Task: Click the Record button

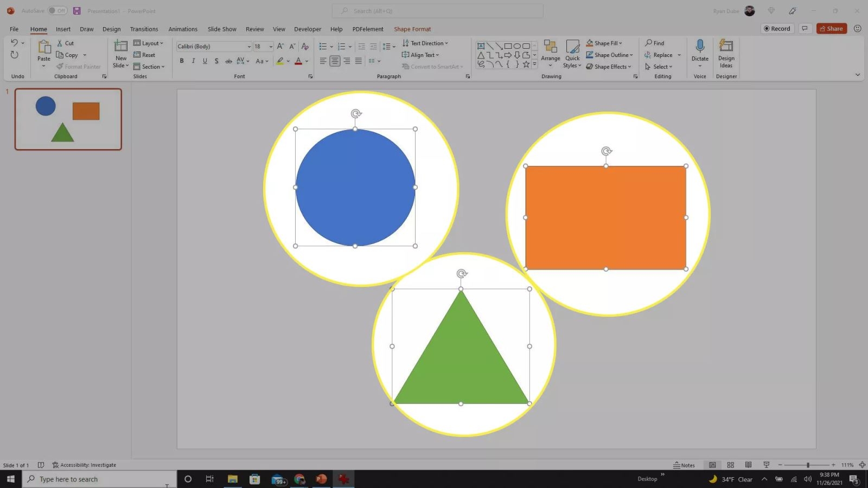Action: (x=777, y=29)
